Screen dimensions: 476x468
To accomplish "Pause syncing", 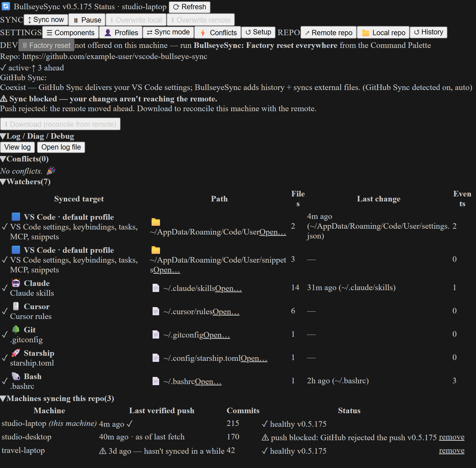I will (87, 20).
